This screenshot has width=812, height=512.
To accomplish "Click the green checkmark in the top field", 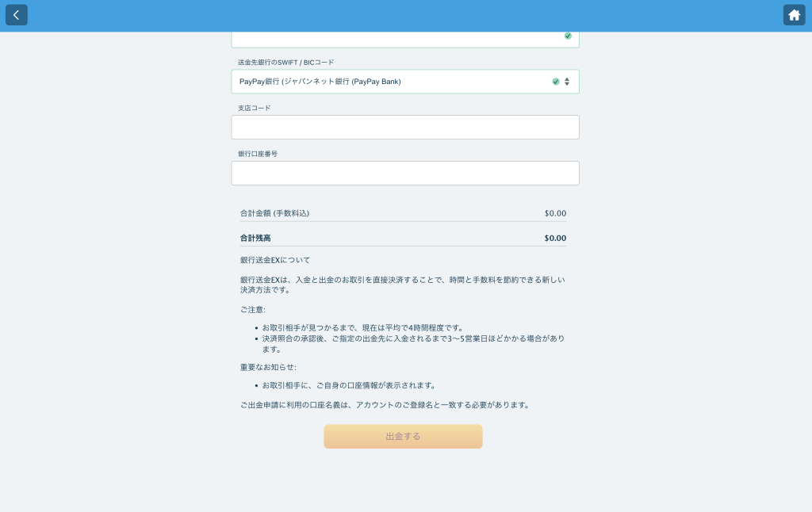I will [568, 36].
